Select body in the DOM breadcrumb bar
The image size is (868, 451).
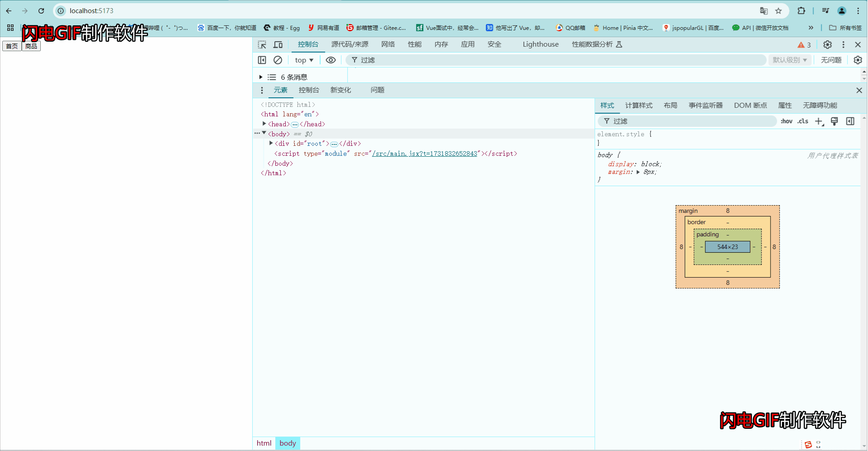288,443
